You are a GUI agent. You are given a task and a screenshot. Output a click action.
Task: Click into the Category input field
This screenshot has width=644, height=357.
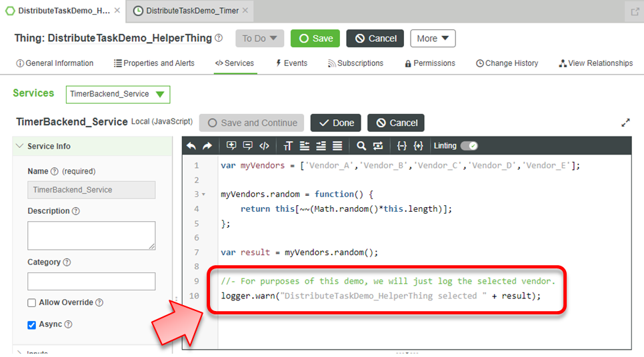(x=91, y=282)
